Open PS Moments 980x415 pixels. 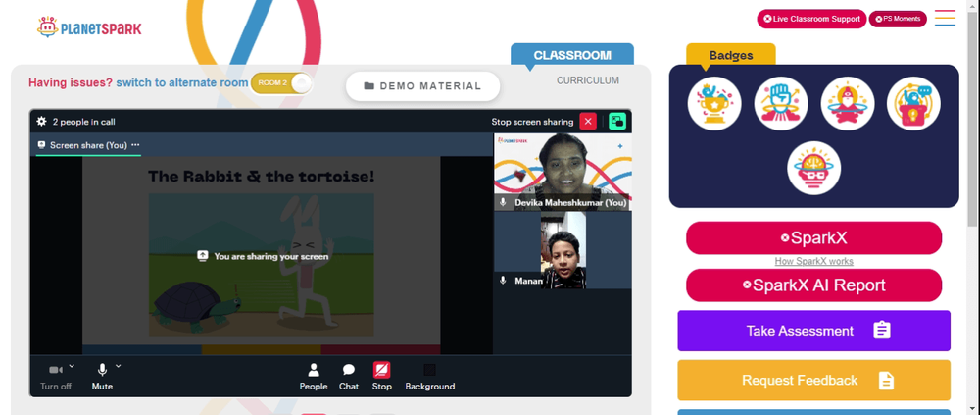coord(898,19)
